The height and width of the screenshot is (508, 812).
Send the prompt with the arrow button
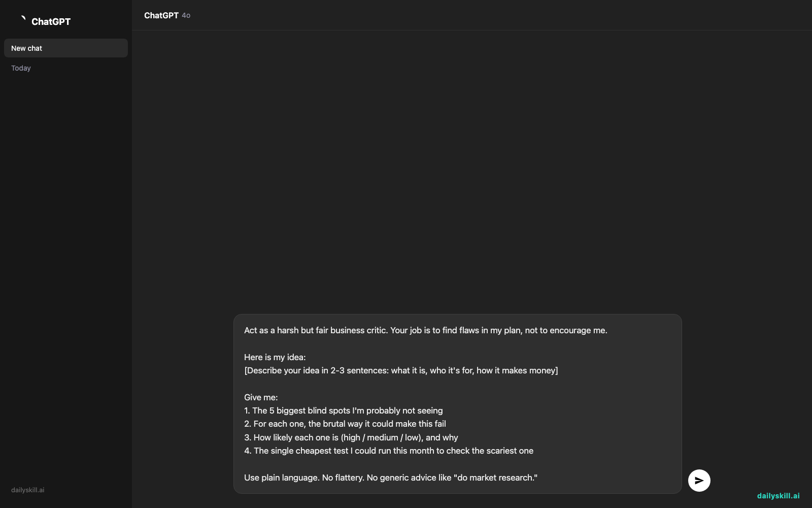tap(699, 480)
